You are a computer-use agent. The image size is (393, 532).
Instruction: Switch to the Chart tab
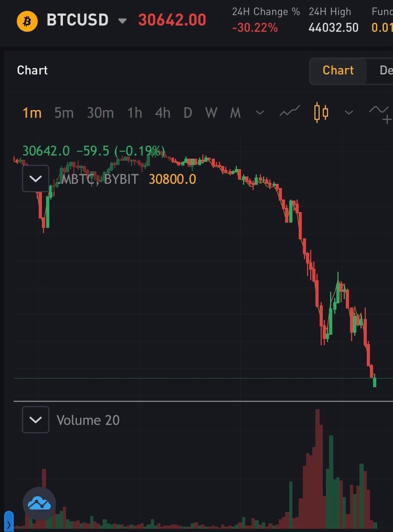(x=338, y=71)
